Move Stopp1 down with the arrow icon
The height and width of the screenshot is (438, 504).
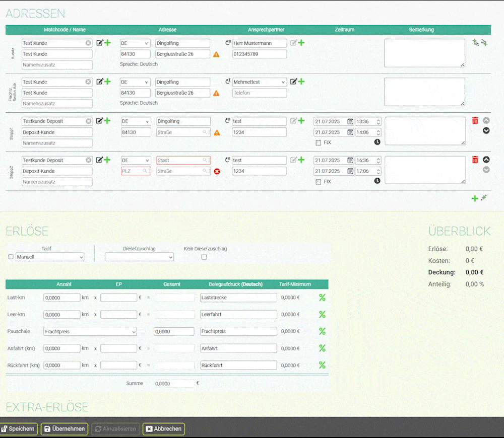[x=486, y=131]
